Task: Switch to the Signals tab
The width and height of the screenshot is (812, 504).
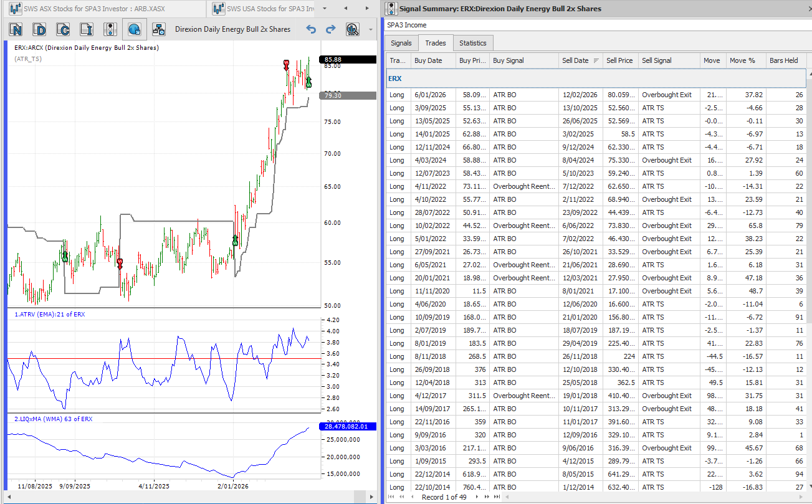Action: click(x=401, y=43)
